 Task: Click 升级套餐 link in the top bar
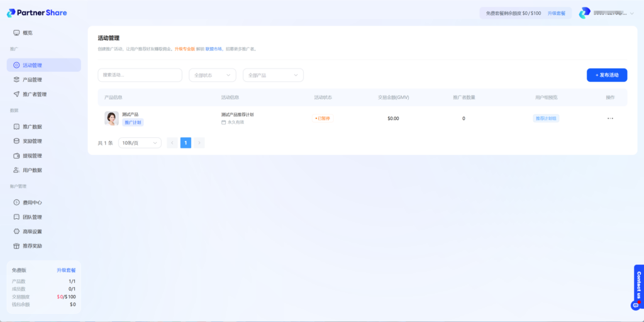[x=556, y=13]
